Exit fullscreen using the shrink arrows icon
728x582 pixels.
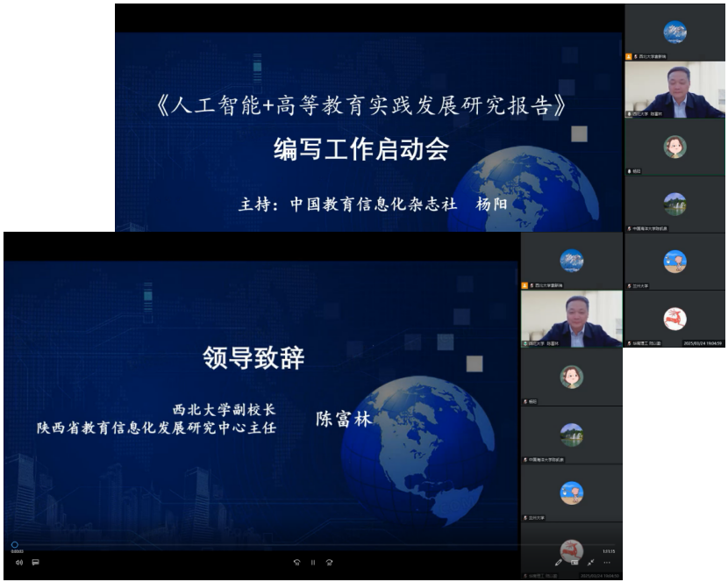(x=590, y=562)
